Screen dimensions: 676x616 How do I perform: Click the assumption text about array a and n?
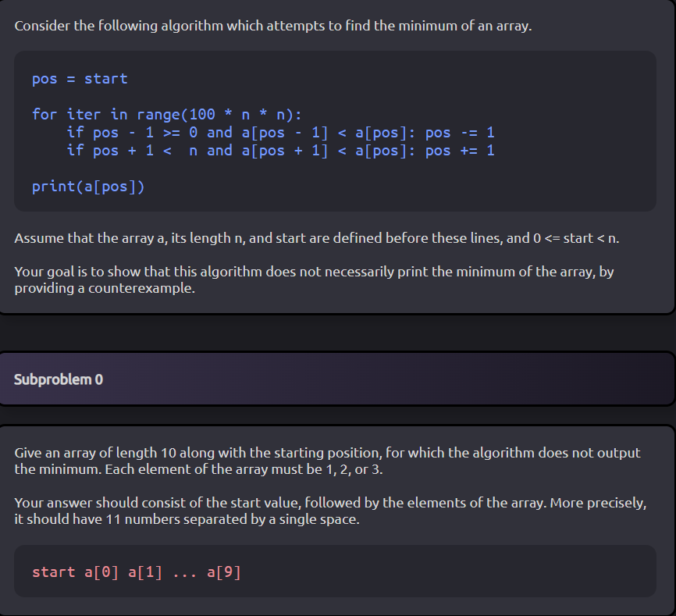(x=312, y=238)
